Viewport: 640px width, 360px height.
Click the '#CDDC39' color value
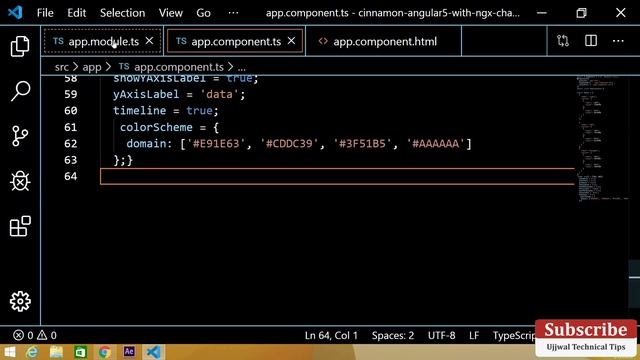tap(289, 144)
